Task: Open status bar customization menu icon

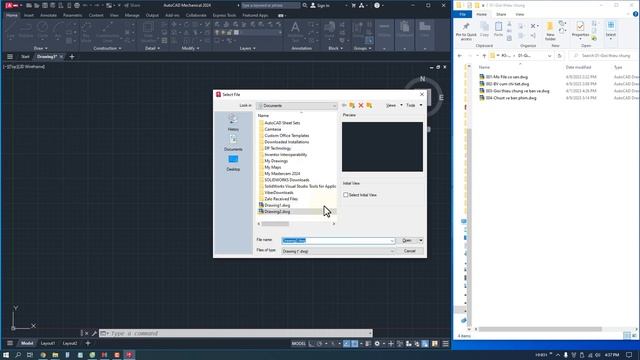Action: 446,344
